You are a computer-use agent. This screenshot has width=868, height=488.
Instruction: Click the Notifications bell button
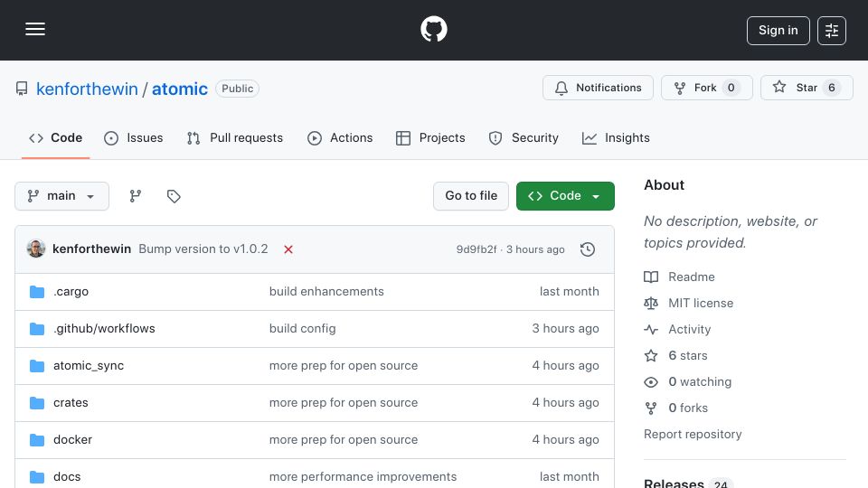point(598,88)
